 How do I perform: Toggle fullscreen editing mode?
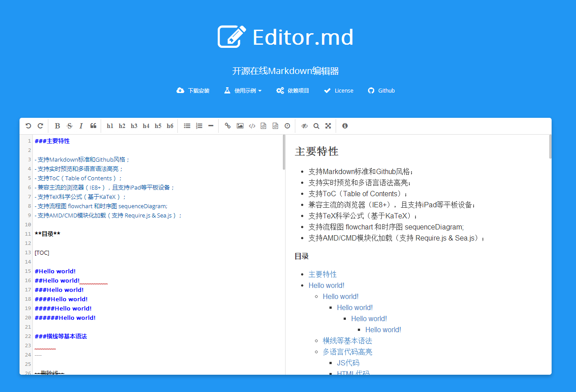(x=328, y=126)
